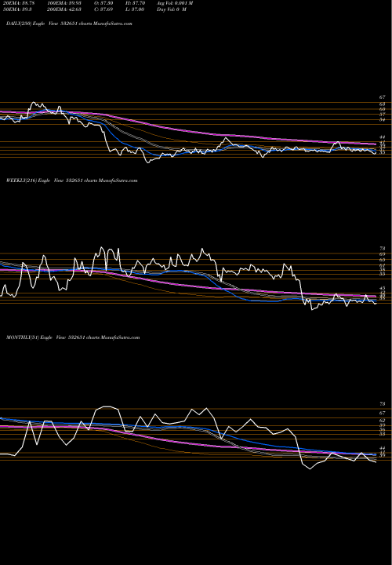Click the DAILY(250) Eagle View chart title
The width and height of the screenshot is (392, 565).
tap(69, 24)
